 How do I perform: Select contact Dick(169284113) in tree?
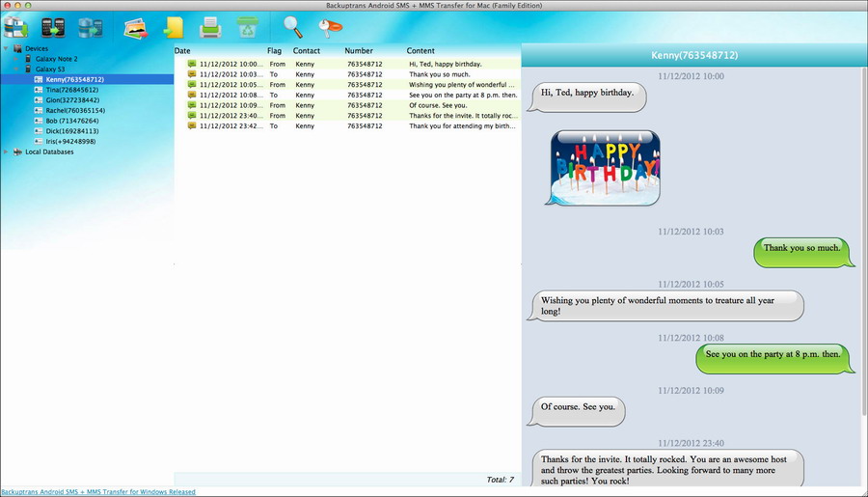72,131
